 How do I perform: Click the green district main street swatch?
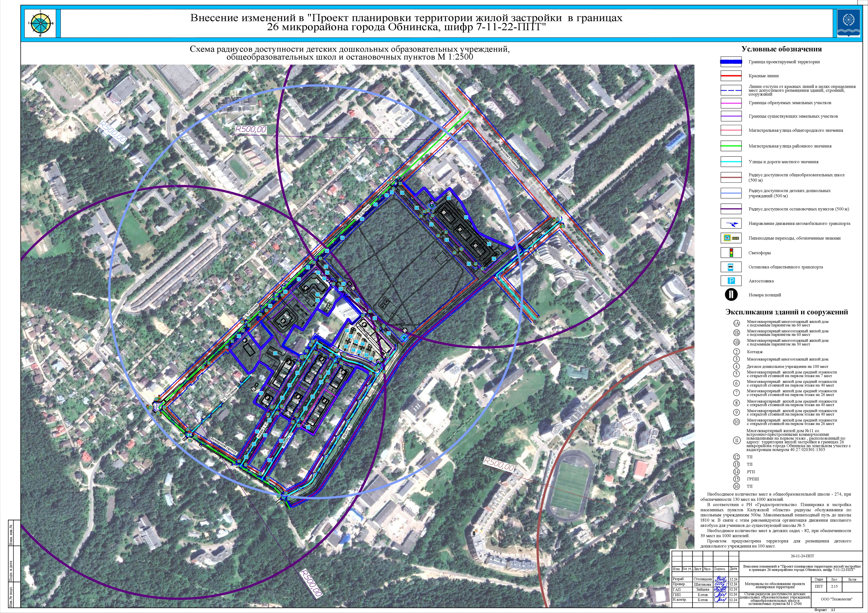point(731,146)
